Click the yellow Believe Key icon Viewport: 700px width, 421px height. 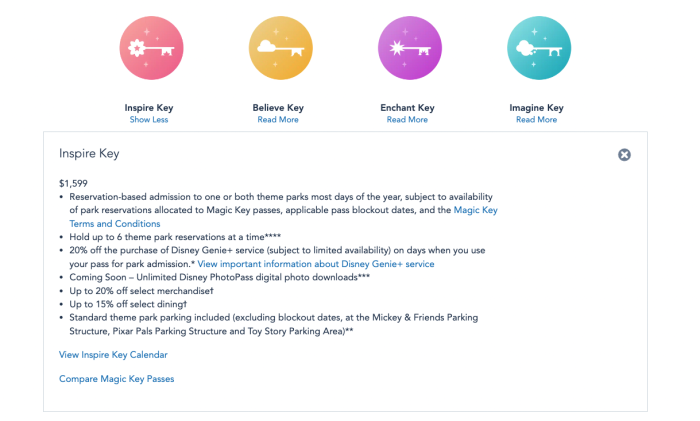280,48
